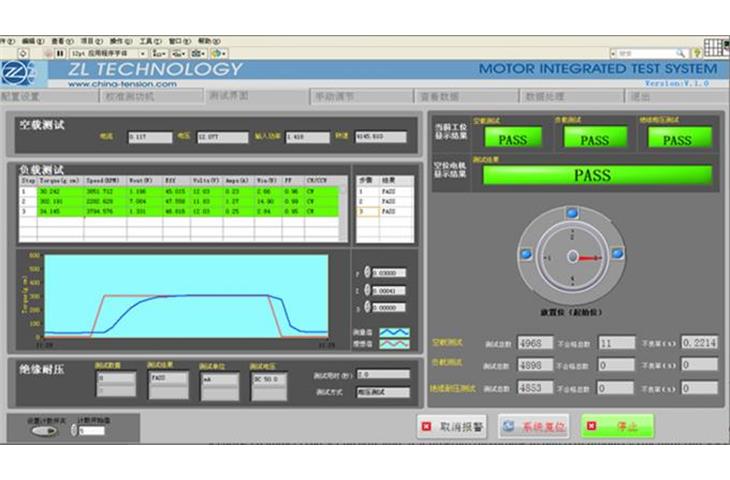Click the top blue station indicator on dial
The width and height of the screenshot is (730, 480).
pos(572,212)
